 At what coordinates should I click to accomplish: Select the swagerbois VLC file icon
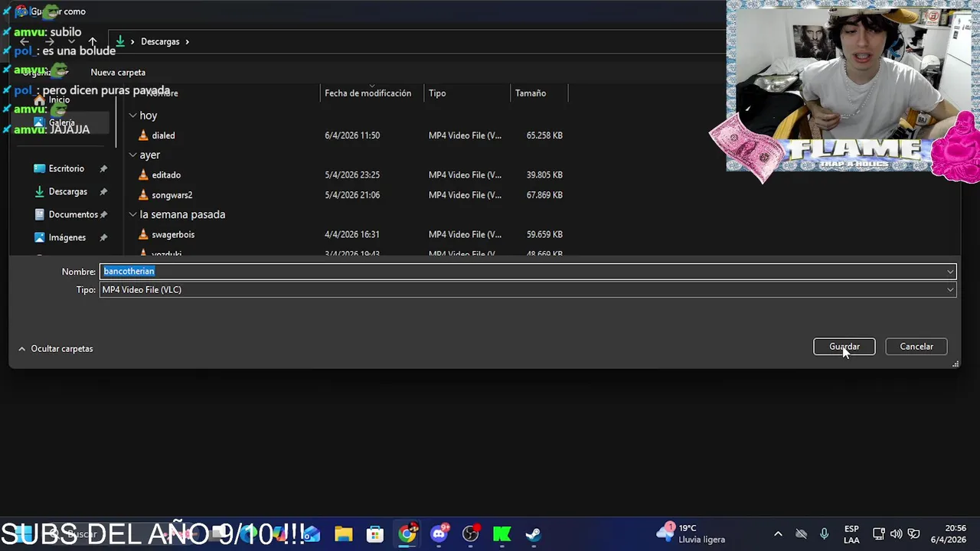(x=143, y=235)
